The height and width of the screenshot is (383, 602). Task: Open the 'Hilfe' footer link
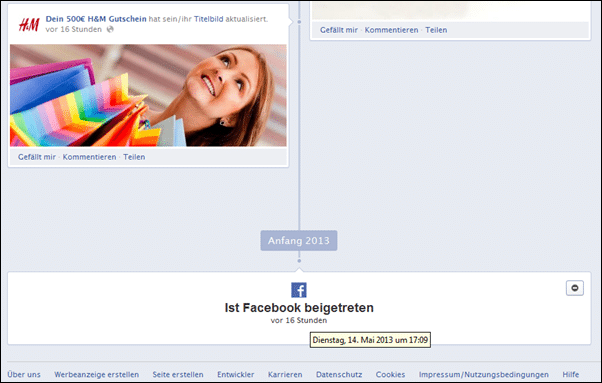[571, 375]
